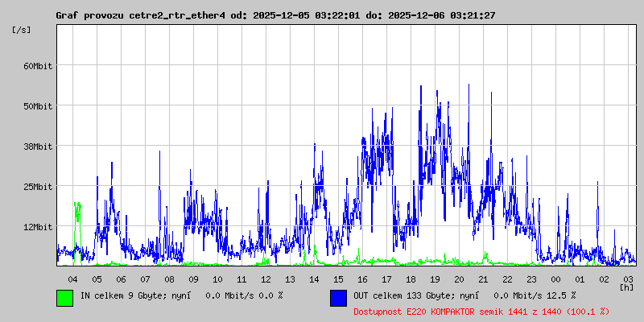Click the 19 hour mark on time axis
Viewport: 644px width, 322px height.
pos(435,279)
